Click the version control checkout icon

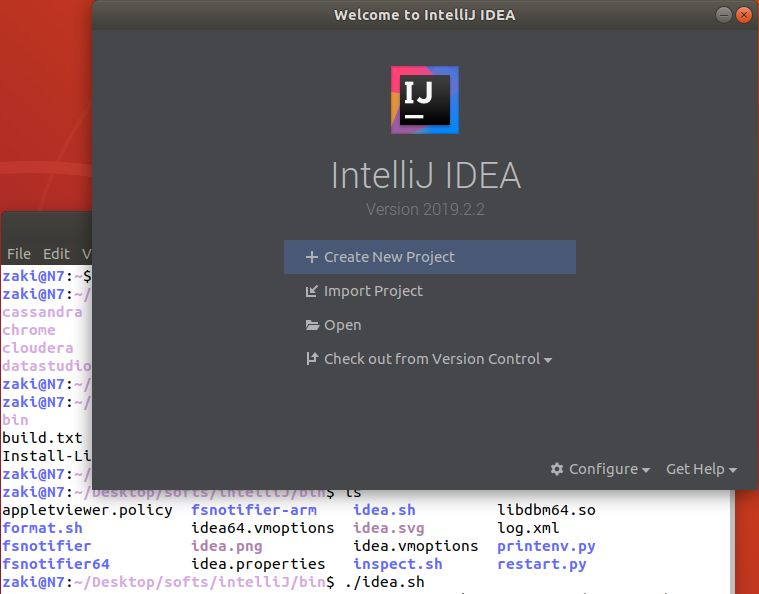pos(312,359)
